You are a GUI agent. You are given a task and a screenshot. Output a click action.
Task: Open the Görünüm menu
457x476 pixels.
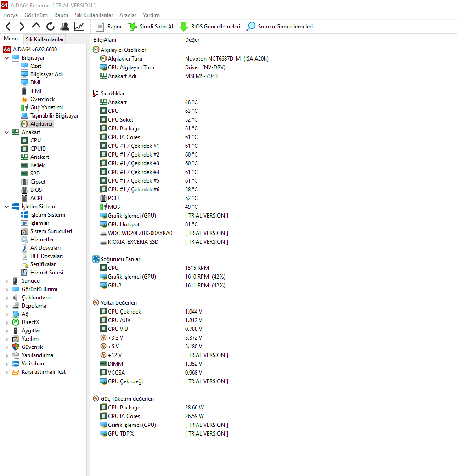pos(36,15)
